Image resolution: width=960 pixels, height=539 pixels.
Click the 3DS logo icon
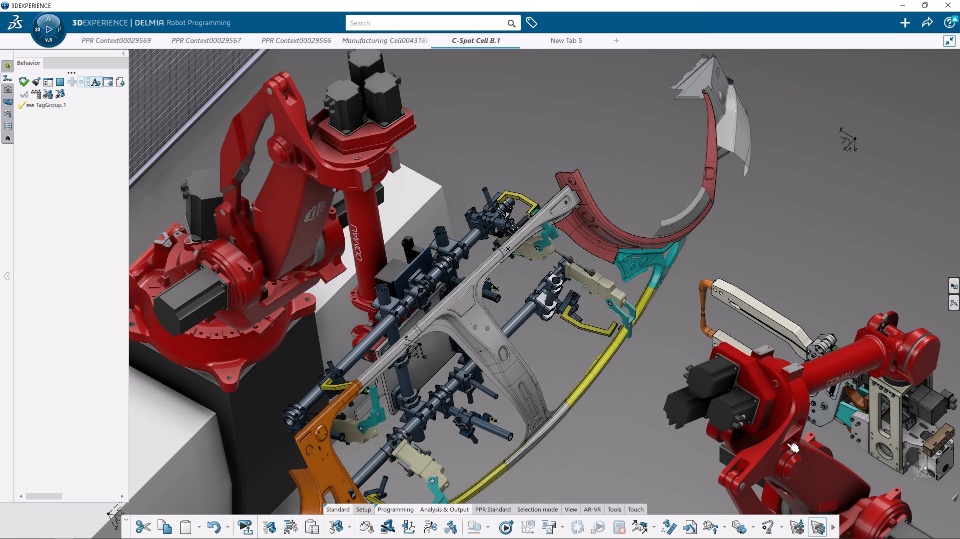(15, 23)
